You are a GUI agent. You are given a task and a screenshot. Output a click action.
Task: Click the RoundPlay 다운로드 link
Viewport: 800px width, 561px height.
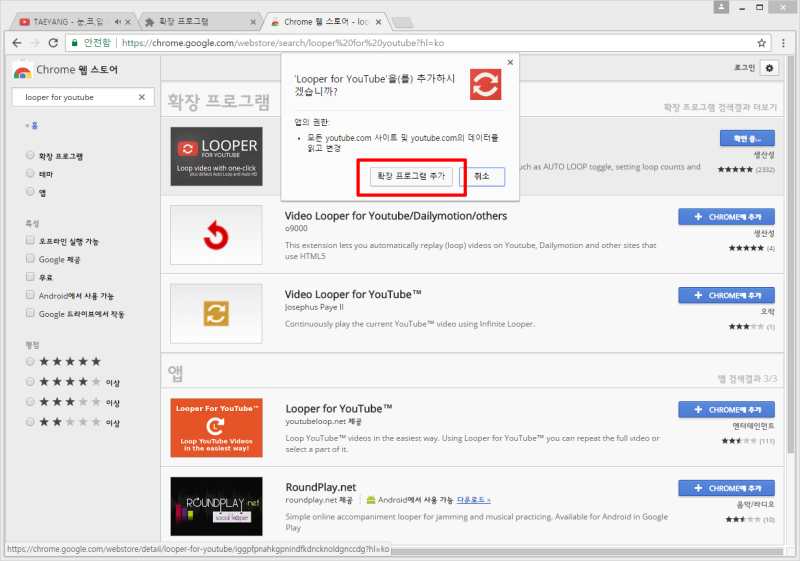pyautogui.click(x=473, y=500)
